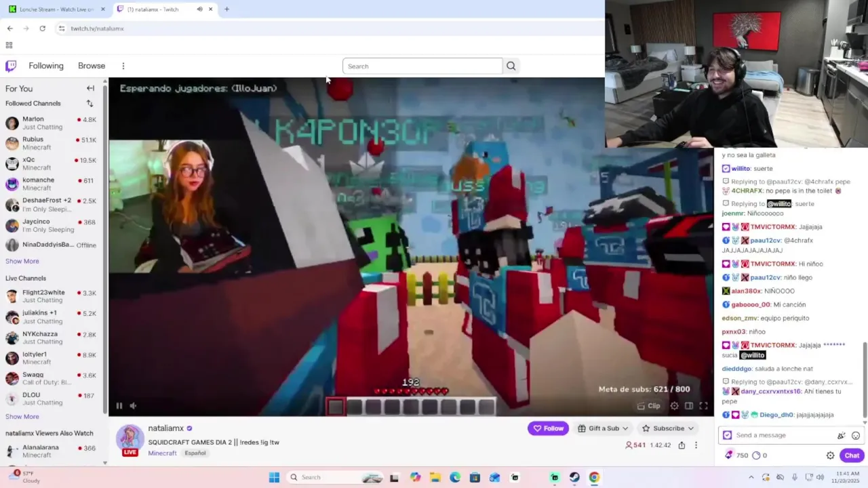Show more followed channels
Viewport: 868px width, 488px height.
click(22, 261)
